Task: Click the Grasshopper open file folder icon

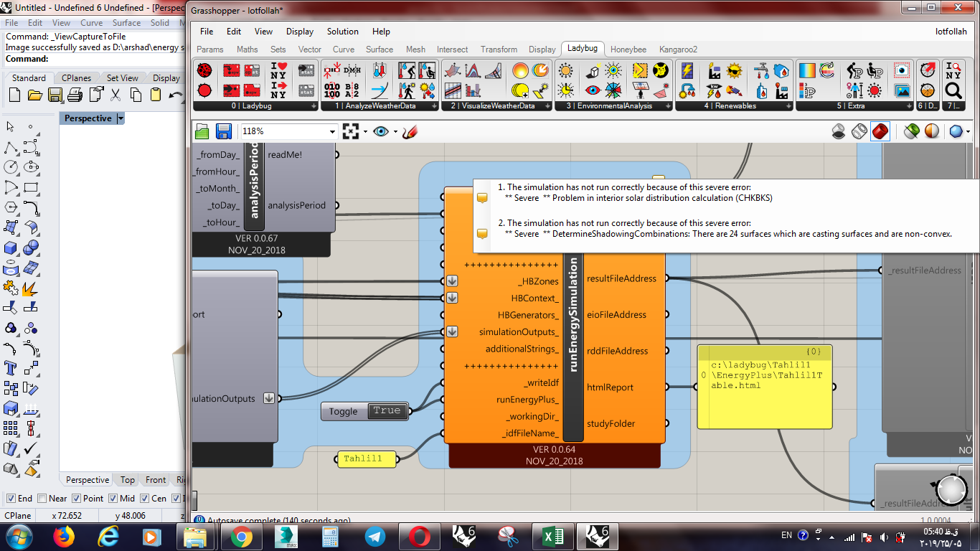Action: pyautogui.click(x=202, y=131)
